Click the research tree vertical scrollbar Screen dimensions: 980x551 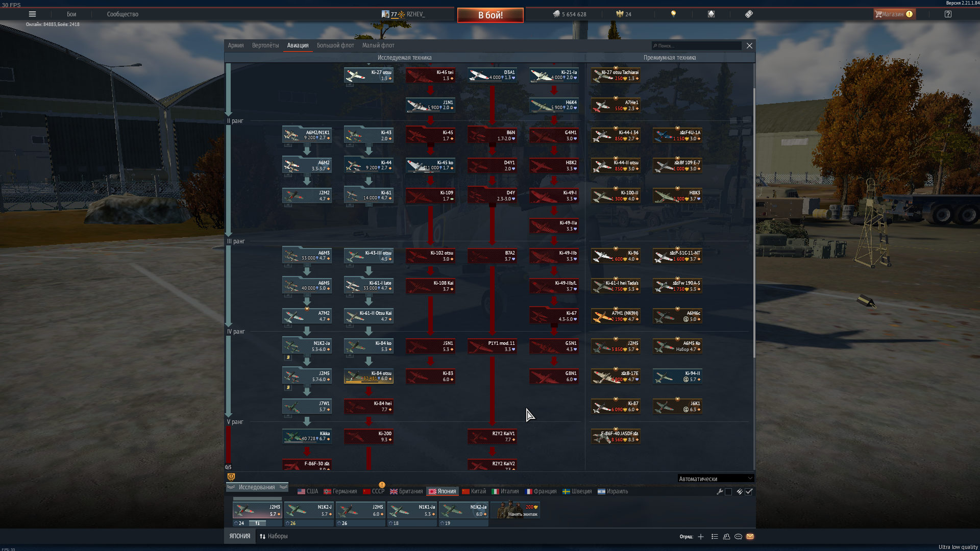(754, 223)
